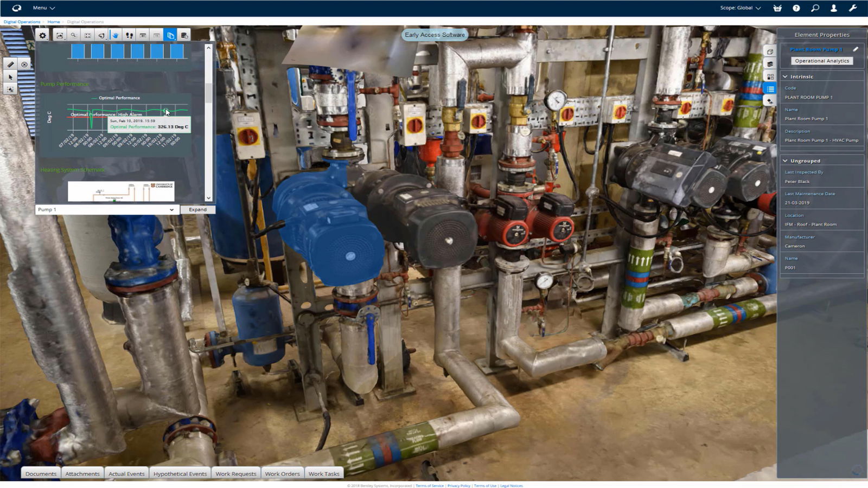Open the Search icon in top bar
Viewport: 868px width, 488px height.
[x=814, y=8]
